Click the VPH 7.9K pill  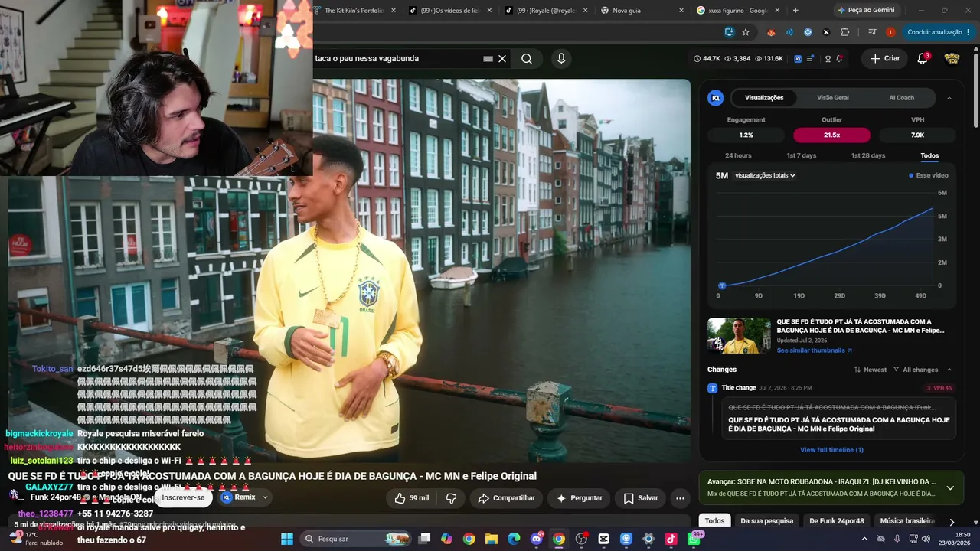click(917, 135)
